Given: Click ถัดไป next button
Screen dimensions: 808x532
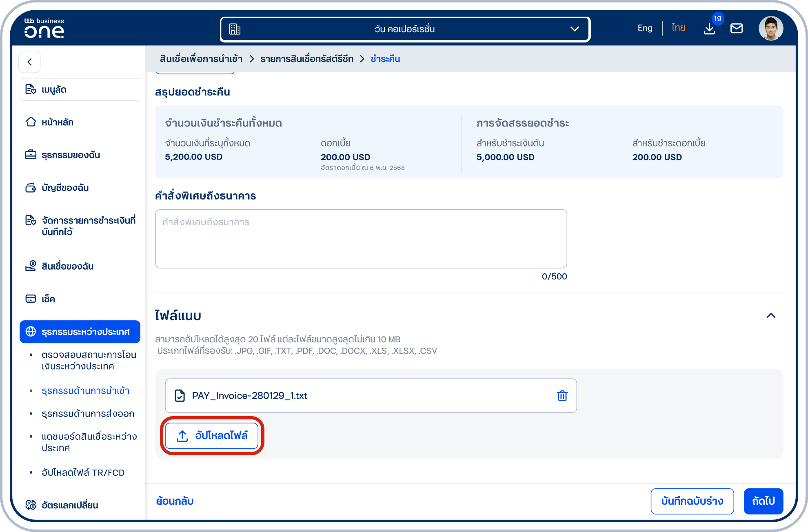Looking at the screenshot, I should pos(763,501).
